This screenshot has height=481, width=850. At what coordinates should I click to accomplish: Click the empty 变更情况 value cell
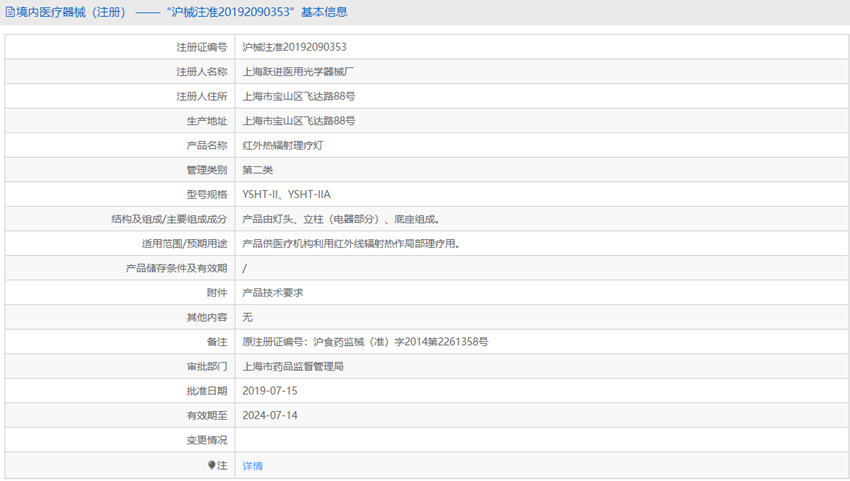pyautogui.click(x=540, y=440)
